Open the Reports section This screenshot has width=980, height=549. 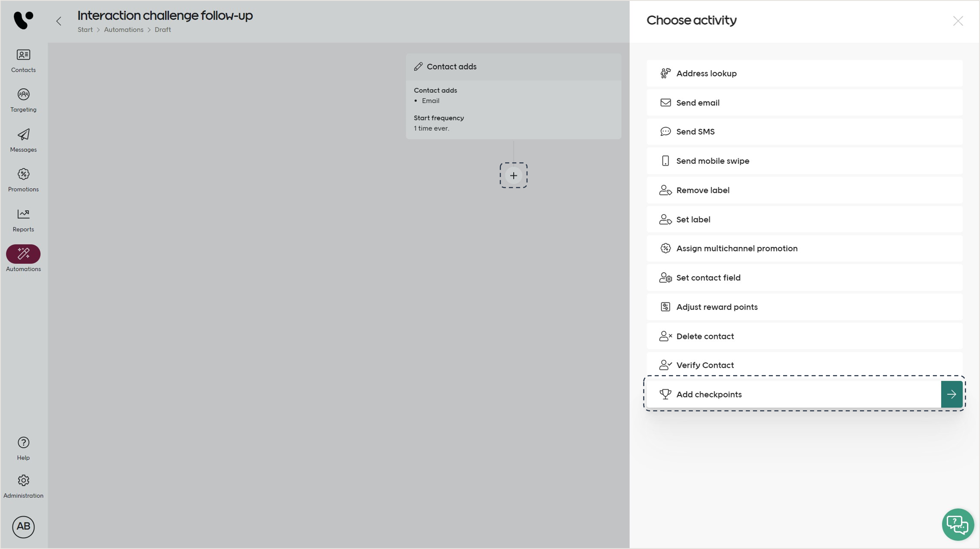[x=23, y=219]
